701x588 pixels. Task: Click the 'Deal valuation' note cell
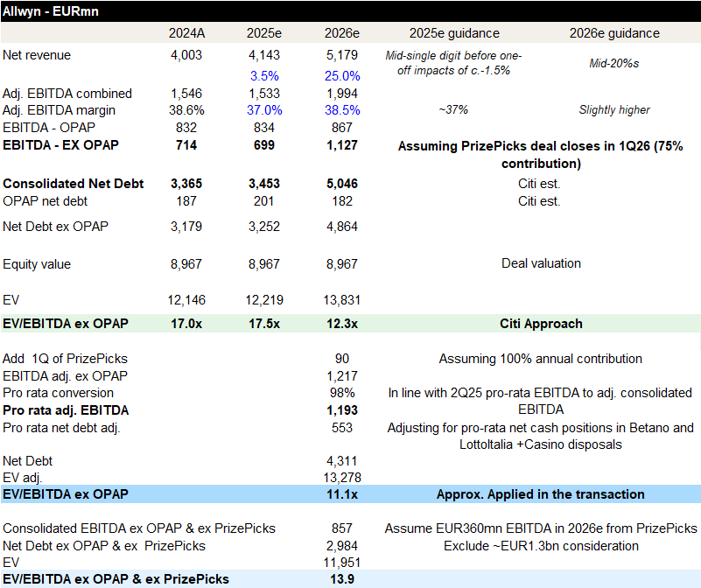click(541, 263)
